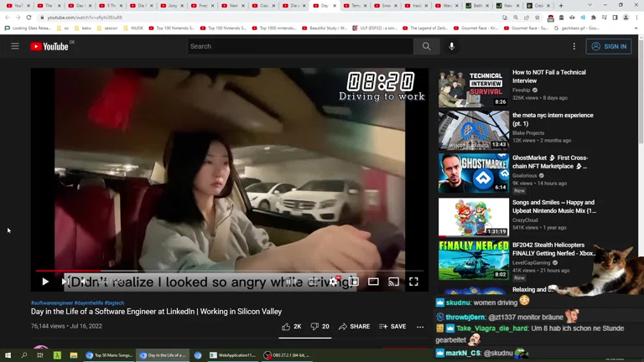This screenshot has height=362, width=644.
Task: Click into the YouTube search field
Action: pyautogui.click(x=300, y=47)
